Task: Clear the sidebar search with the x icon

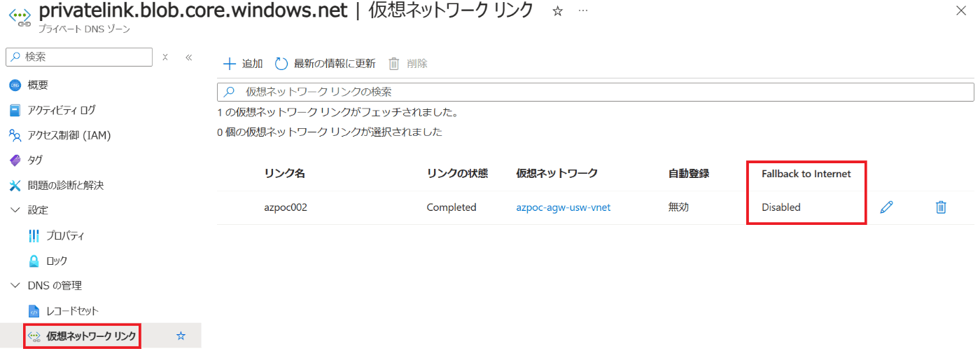Action: pos(165,57)
